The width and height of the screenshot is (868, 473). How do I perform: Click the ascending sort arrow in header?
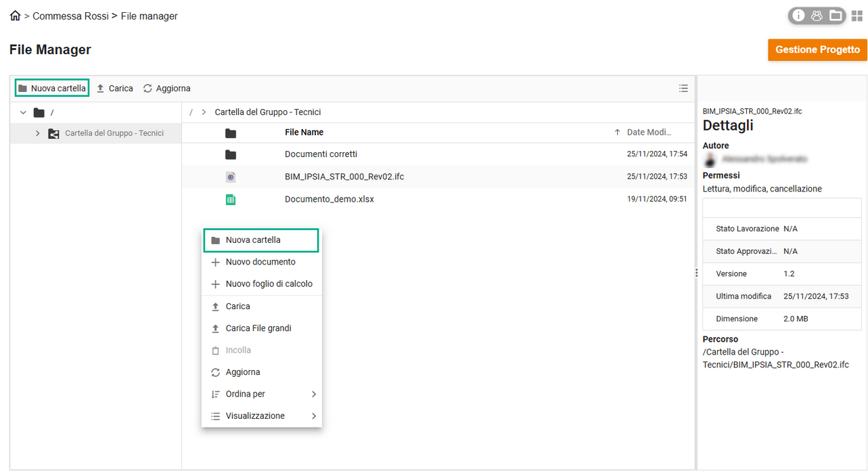coord(617,133)
